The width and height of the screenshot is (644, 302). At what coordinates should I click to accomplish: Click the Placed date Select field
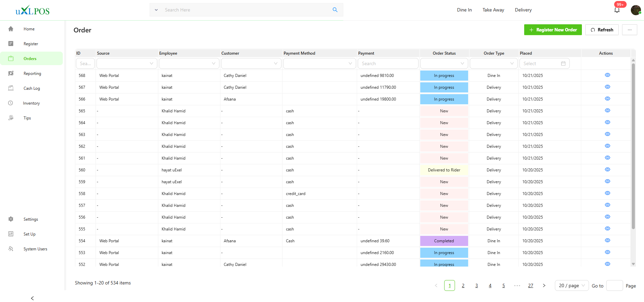coord(544,63)
